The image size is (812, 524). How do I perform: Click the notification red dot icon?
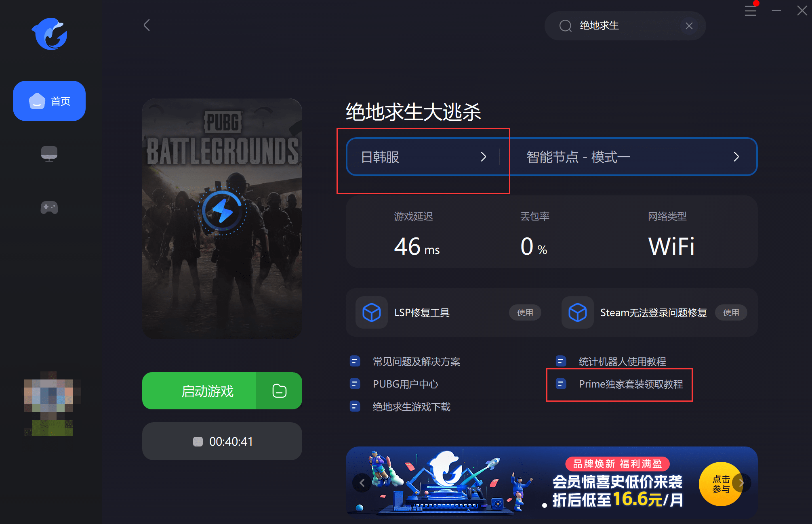(x=756, y=4)
